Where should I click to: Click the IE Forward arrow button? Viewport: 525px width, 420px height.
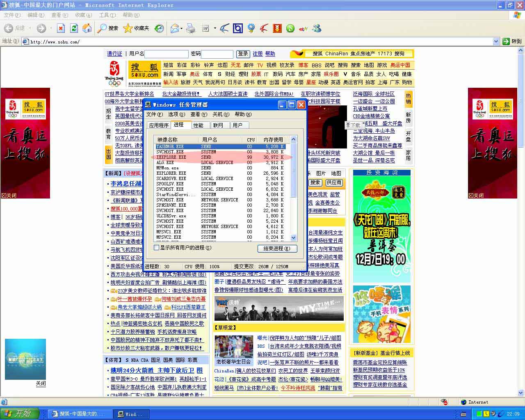[41, 28]
